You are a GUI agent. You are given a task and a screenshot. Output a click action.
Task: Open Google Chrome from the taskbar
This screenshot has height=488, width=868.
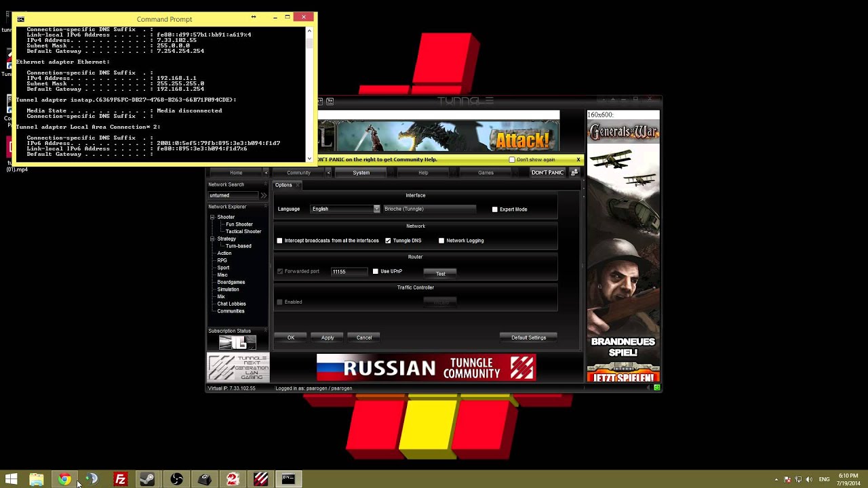click(64, 479)
